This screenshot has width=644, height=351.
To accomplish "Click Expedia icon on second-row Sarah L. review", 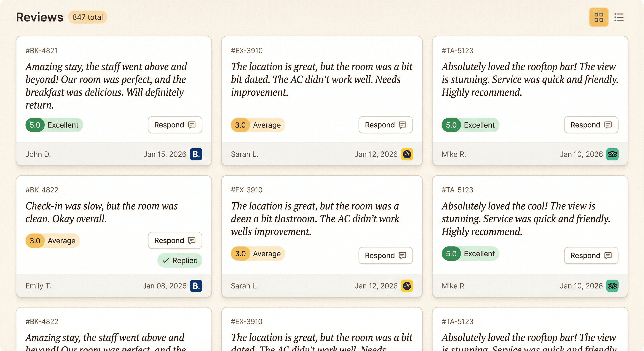I will pyautogui.click(x=407, y=286).
